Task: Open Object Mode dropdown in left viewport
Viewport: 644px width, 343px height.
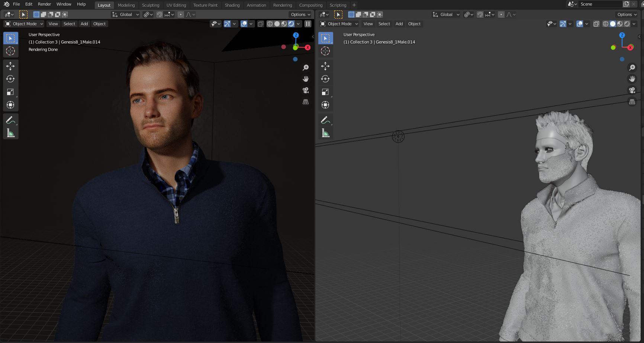Action: pos(24,24)
